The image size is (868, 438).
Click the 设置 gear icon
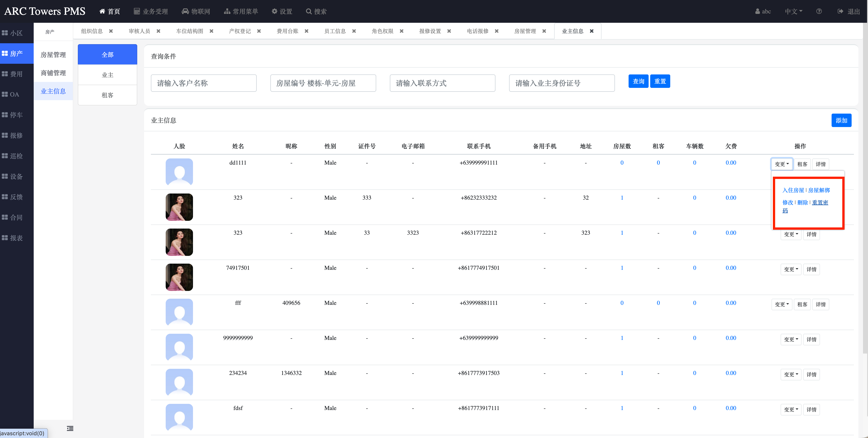pyautogui.click(x=274, y=11)
